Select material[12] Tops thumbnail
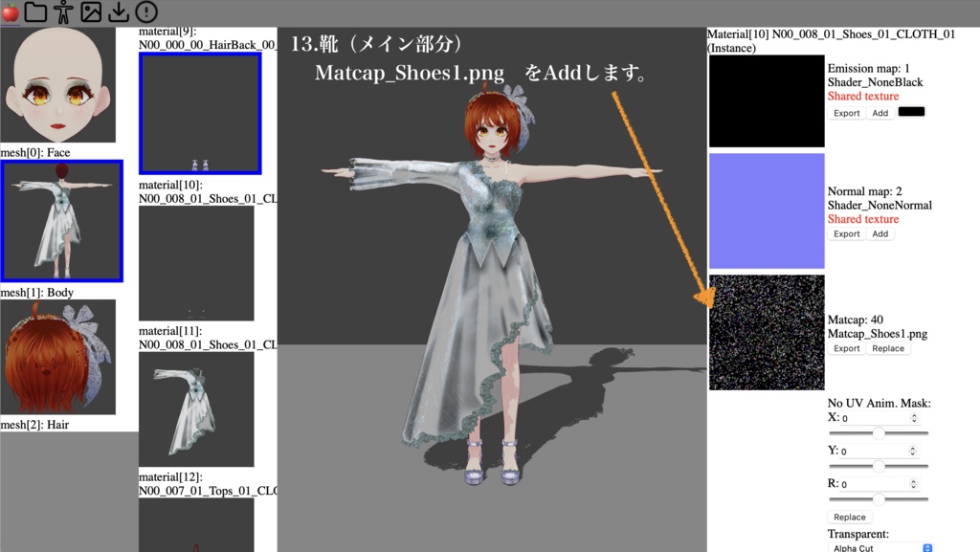The image size is (980, 552). pos(196,524)
